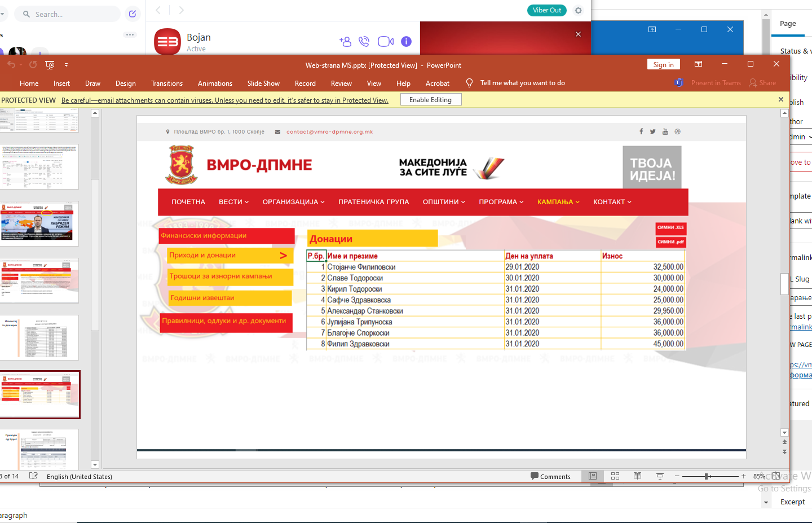Viewport: 812px width, 523px height.
Task: Open the Review ribbon tab
Action: pos(341,83)
